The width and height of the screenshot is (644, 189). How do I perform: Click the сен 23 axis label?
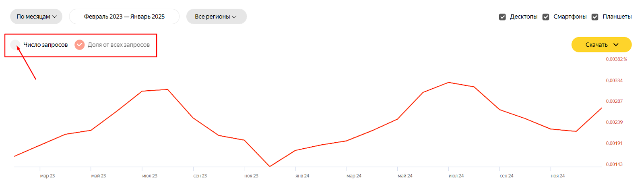(200, 176)
